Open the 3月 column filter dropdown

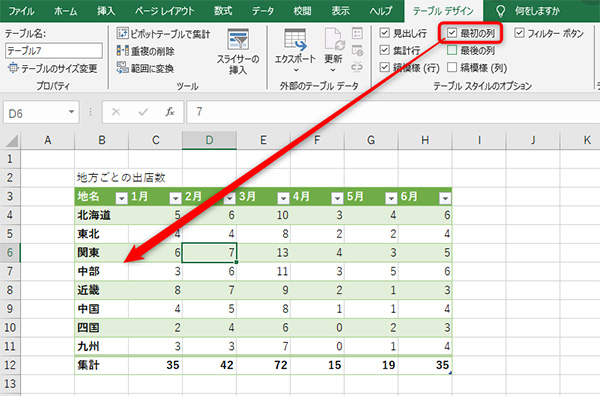(x=283, y=198)
